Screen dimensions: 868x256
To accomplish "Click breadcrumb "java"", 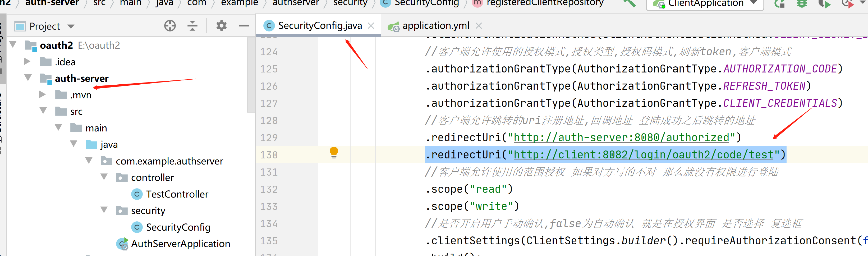I will click(x=164, y=3).
